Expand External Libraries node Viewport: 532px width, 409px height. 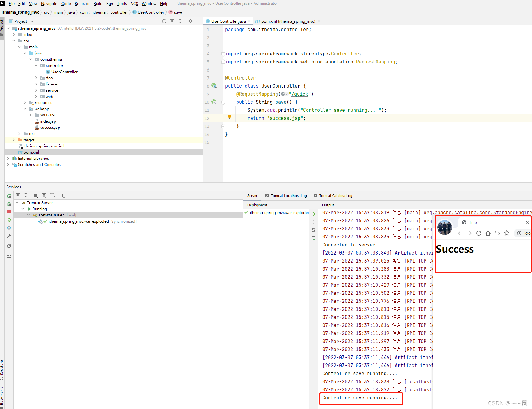click(x=8, y=158)
